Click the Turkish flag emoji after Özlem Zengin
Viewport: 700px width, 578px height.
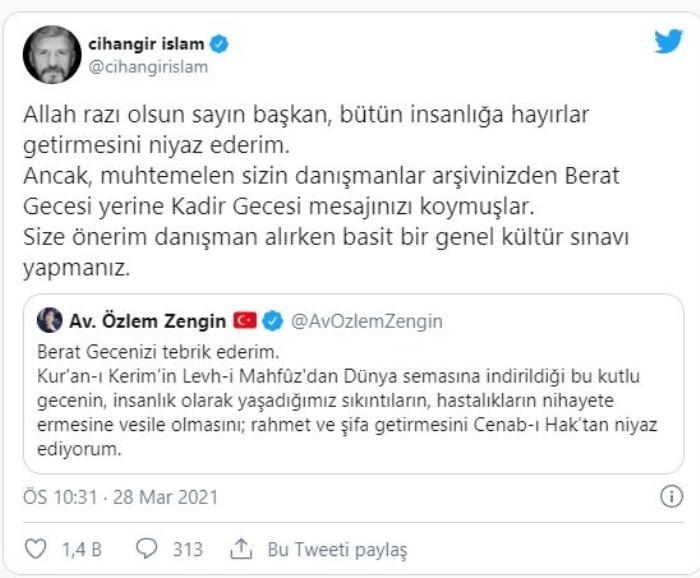(245, 321)
